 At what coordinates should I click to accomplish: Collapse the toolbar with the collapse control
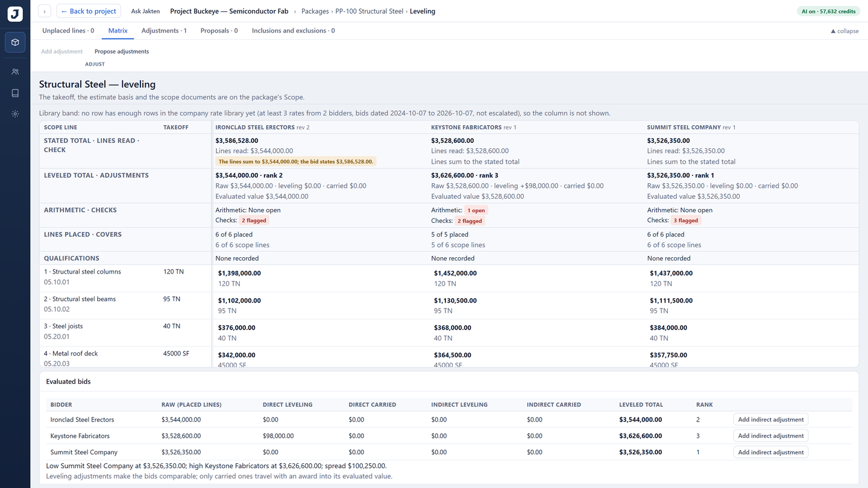tap(844, 31)
